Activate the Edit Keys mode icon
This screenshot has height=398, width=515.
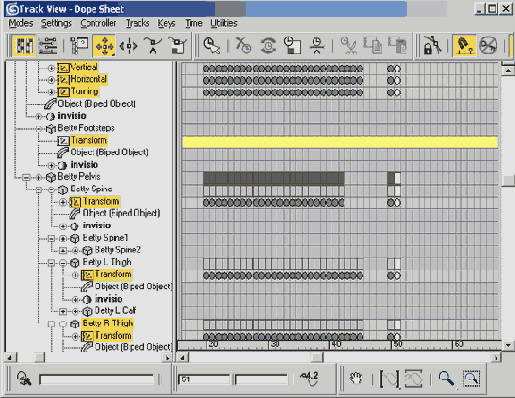point(24,45)
